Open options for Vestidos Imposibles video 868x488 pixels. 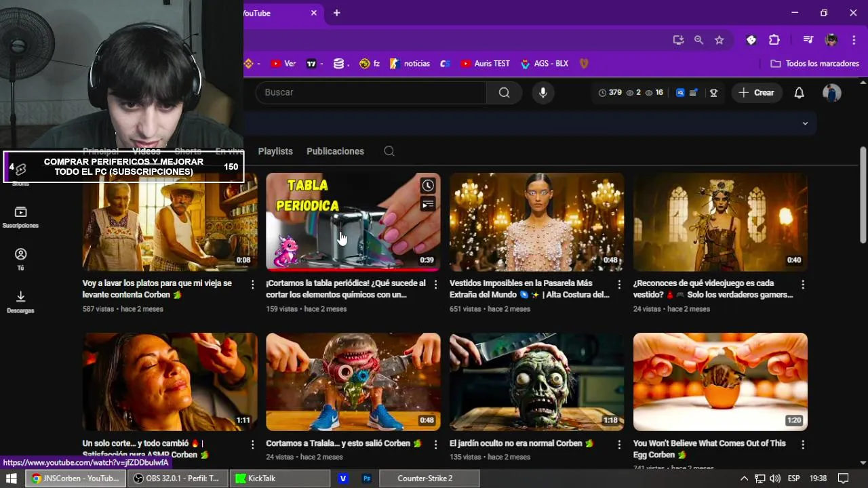tap(619, 285)
